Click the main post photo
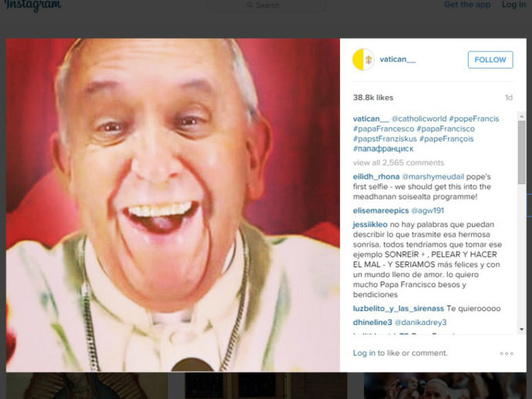Viewport: 532px width, 399px height. [173, 205]
